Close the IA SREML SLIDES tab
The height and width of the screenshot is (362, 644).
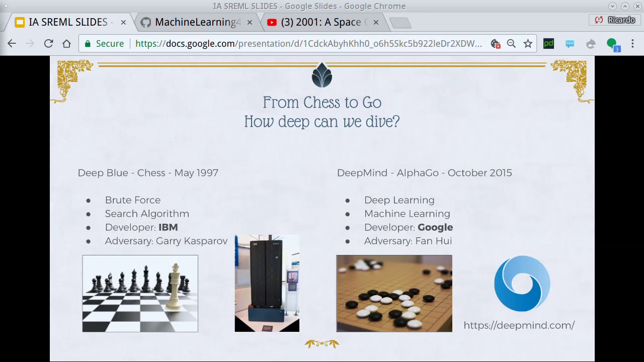(x=123, y=22)
